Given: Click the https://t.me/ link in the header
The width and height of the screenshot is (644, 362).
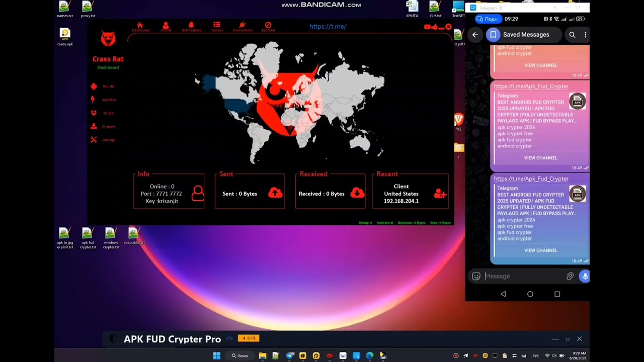Looking at the screenshot, I should click(328, 27).
